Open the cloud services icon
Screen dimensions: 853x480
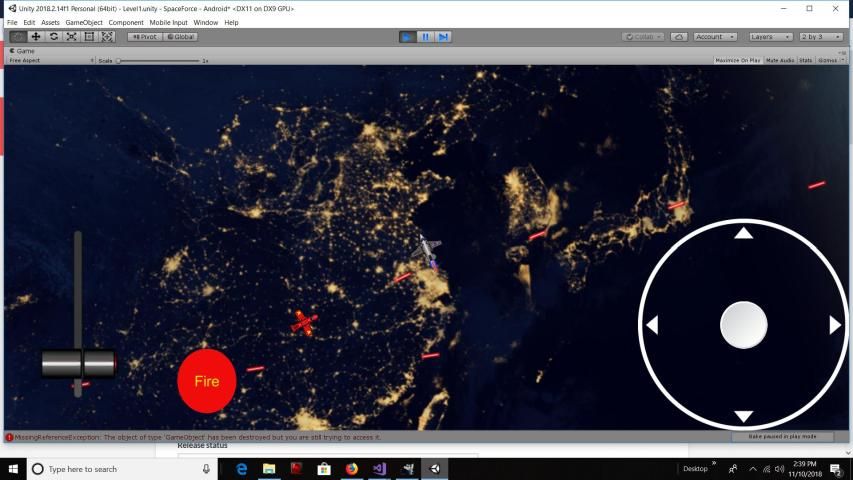point(679,37)
